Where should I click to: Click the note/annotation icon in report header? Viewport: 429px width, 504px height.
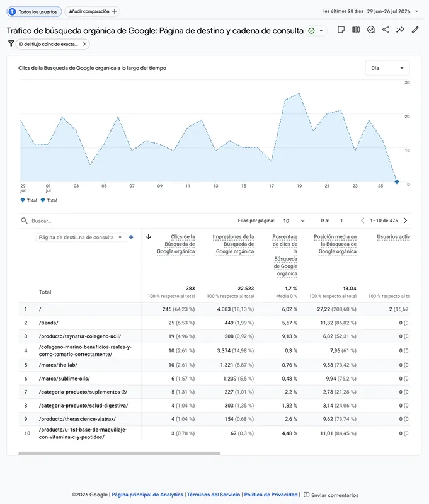pos(341,30)
